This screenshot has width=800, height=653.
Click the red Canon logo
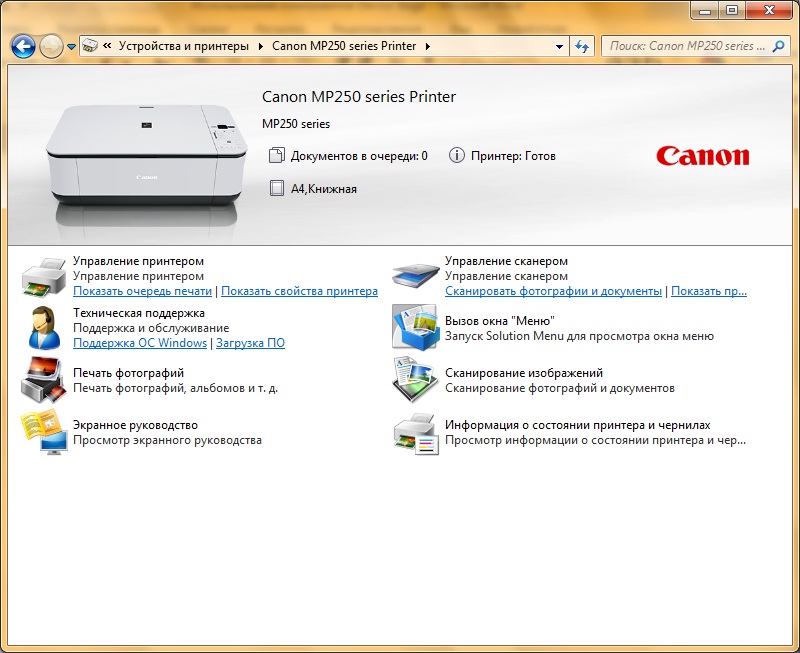click(703, 156)
